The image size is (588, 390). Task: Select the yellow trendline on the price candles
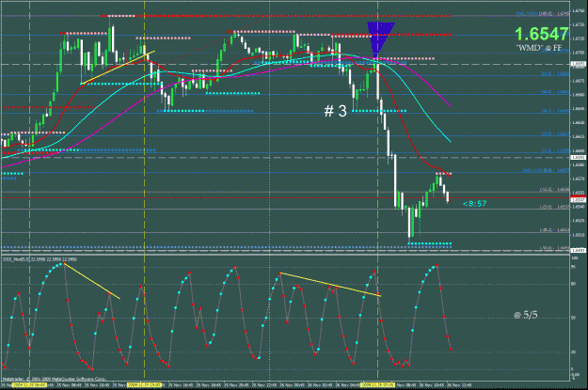(x=118, y=67)
